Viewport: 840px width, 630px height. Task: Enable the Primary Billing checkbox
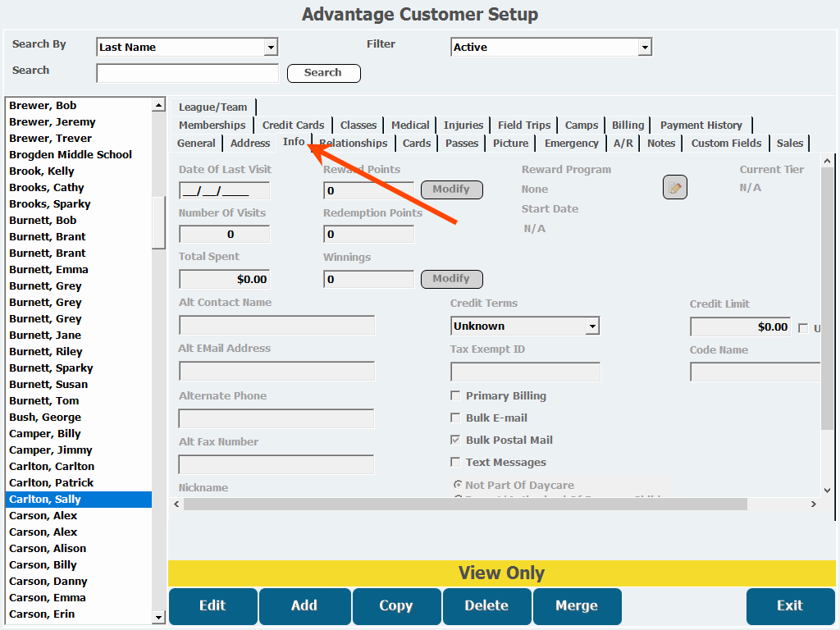(455, 396)
